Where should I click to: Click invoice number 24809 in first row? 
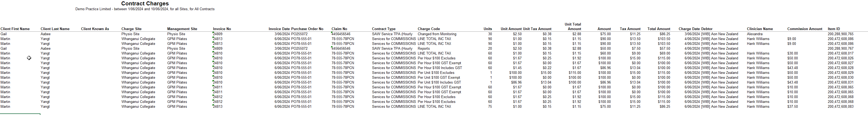click(x=218, y=34)
